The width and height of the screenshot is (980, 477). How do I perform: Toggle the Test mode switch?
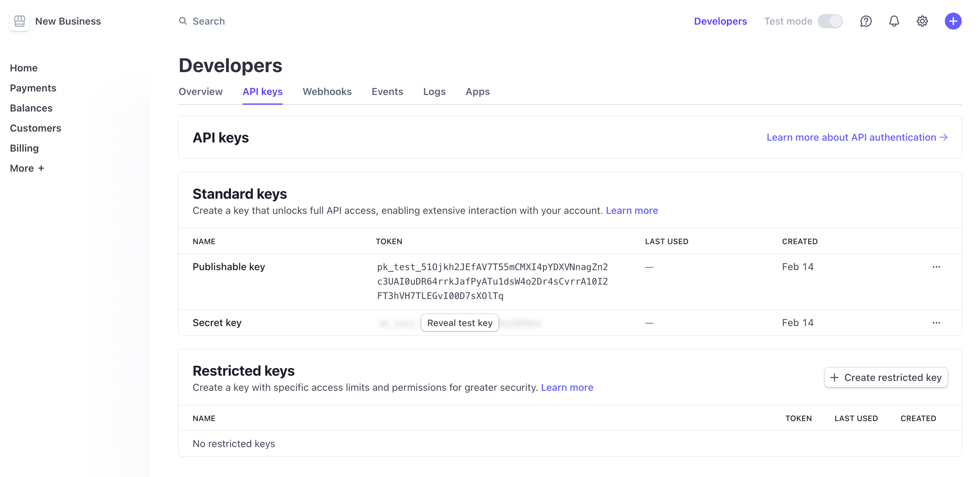(830, 21)
